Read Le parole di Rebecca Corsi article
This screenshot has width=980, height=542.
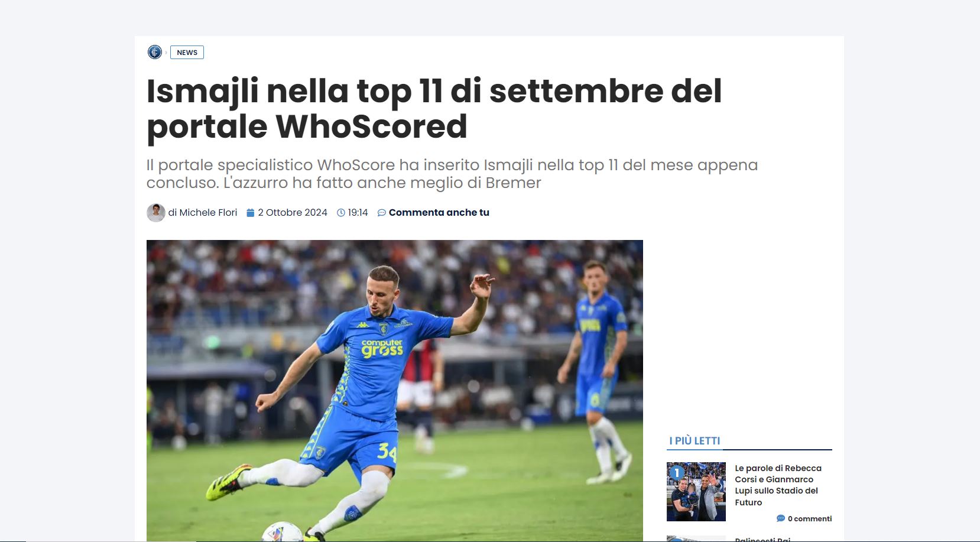778,485
